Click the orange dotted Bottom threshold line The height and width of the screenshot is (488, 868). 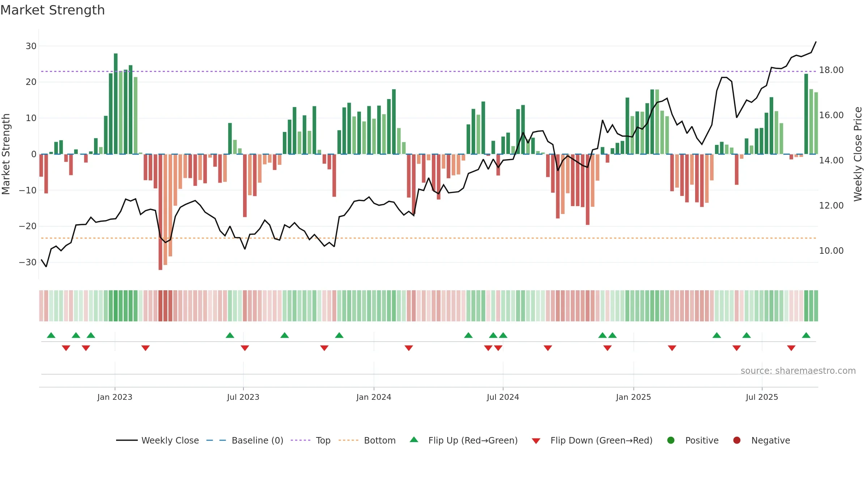pyautogui.click(x=429, y=238)
